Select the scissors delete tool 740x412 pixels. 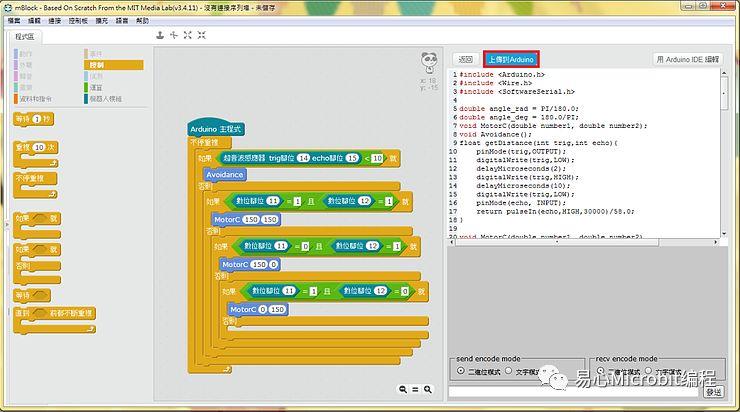pyautogui.click(x=174, y=35)
